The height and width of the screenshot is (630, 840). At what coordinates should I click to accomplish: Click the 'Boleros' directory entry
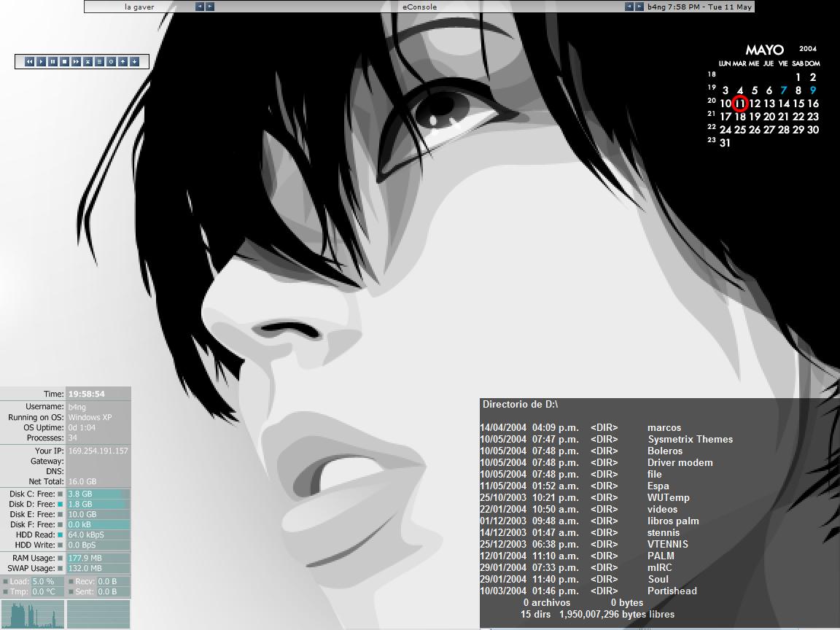click(665, 451)
